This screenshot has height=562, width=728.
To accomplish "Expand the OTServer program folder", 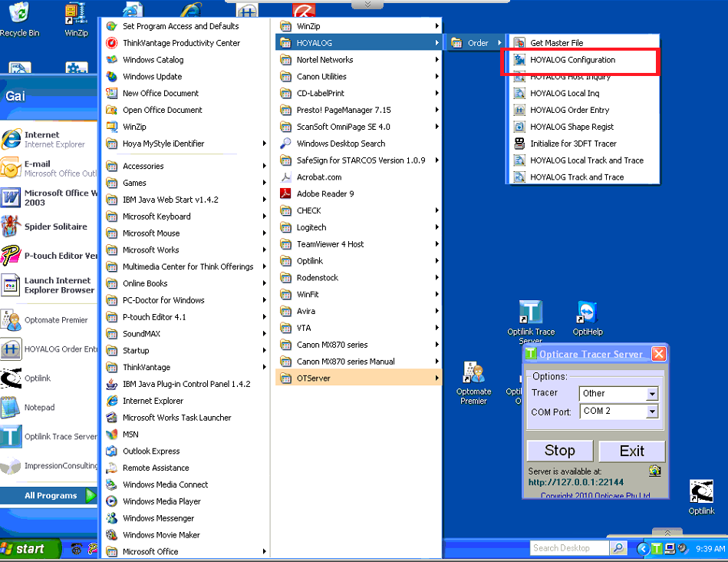I will [x=359, y=379].
